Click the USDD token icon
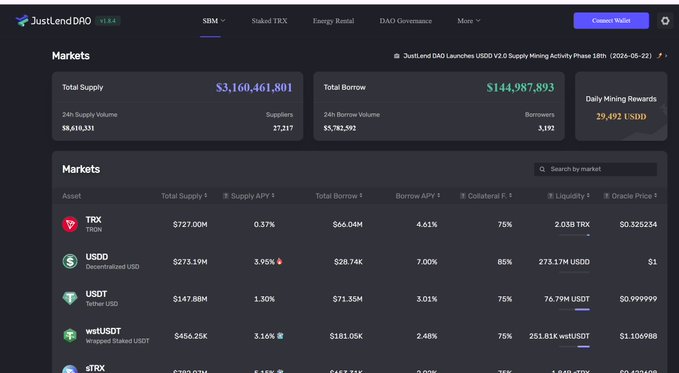This screenshot has width=679, height=373. [x=70, y=261]
